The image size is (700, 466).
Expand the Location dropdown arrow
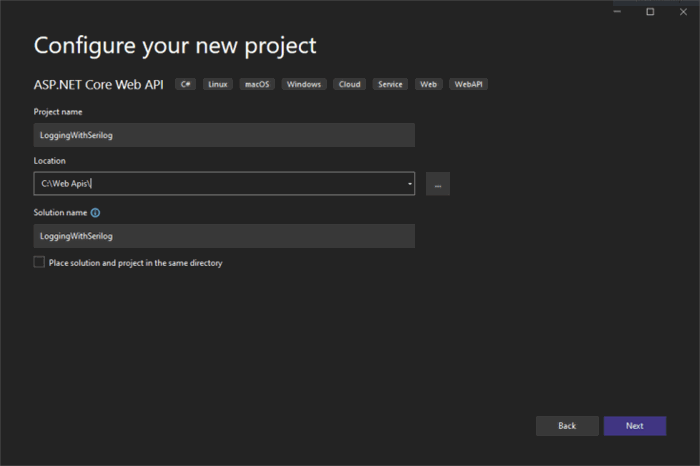pyautogui.click(x=409, y=183)
